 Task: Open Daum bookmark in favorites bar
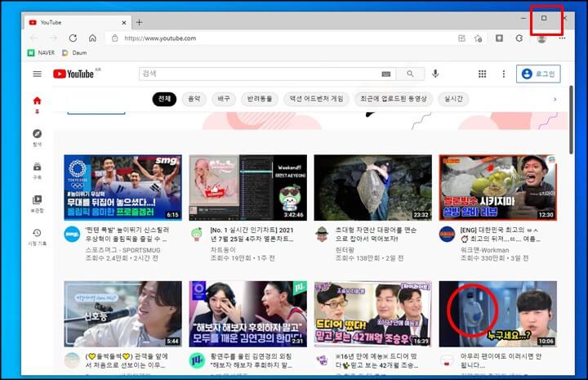click(x=74, y=53)
